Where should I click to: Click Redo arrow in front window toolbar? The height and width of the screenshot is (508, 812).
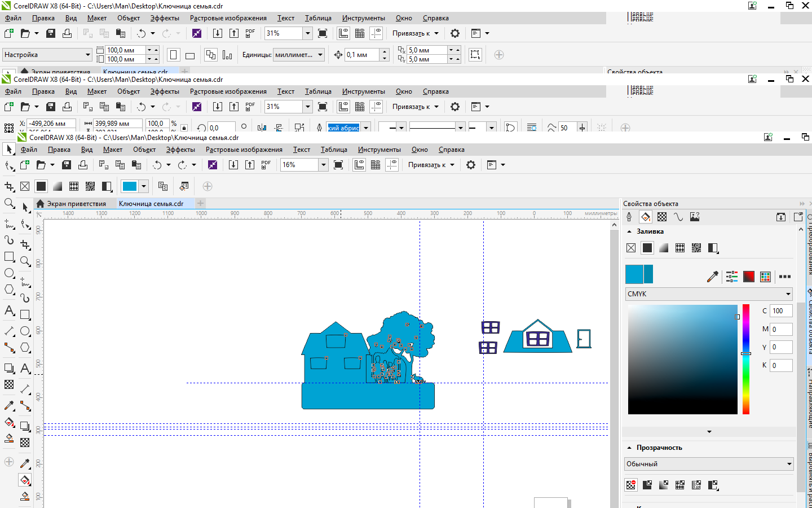click(x=182, y=165)
